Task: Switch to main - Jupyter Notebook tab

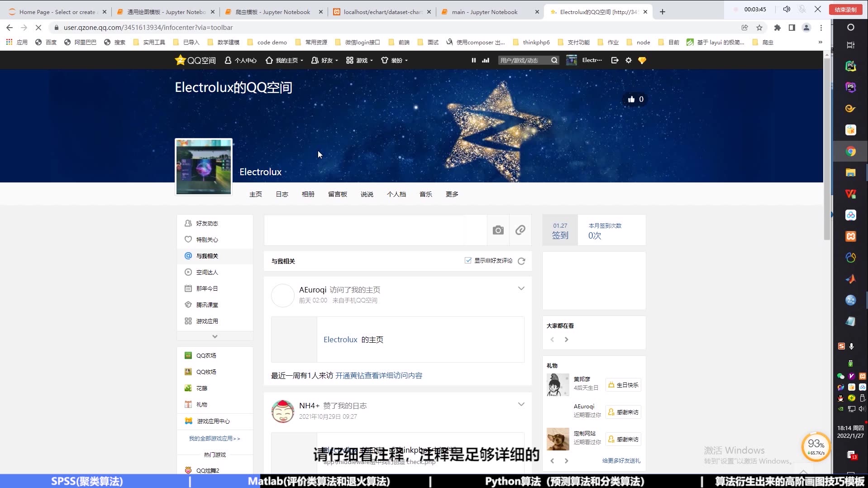Action: [490, 12]
